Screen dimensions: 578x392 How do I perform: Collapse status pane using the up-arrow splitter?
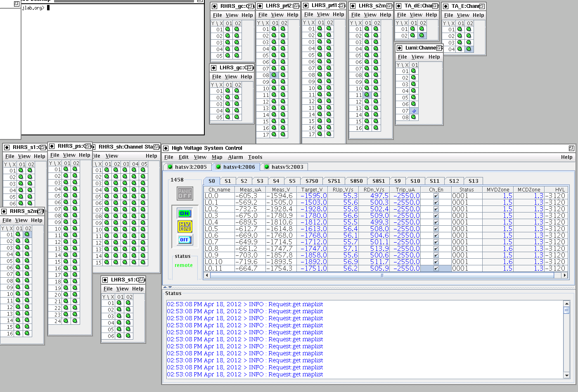pyautogui.click(x=165, y=287)
